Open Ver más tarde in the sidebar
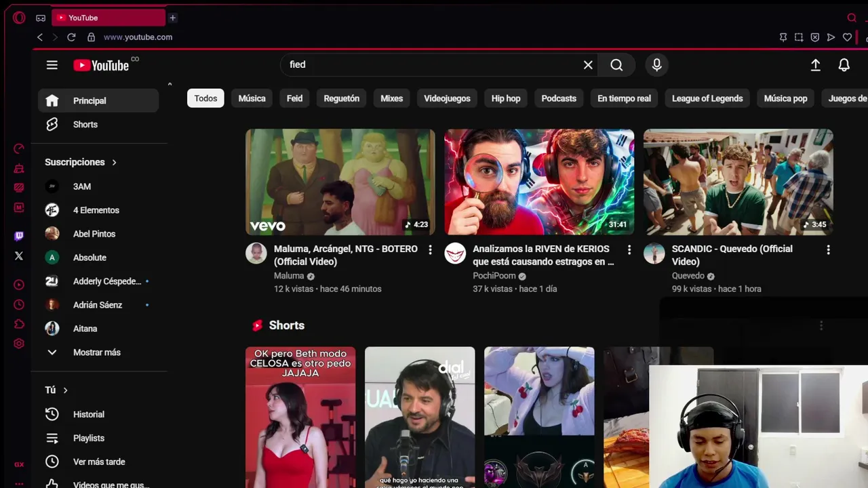 (98, 462)
